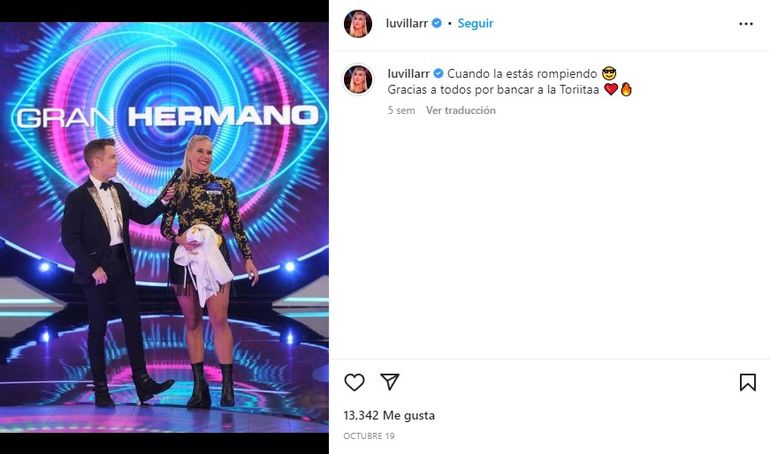Viewport: 770px width, 454px height.
Task: Open luvillarr avatar next to caption
Action: point(358,79)
